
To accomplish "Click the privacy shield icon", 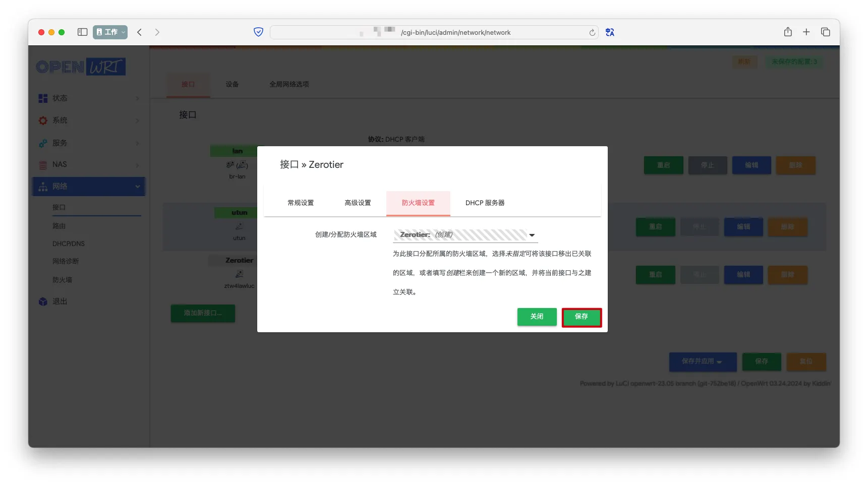I will (x=258, y=32).
